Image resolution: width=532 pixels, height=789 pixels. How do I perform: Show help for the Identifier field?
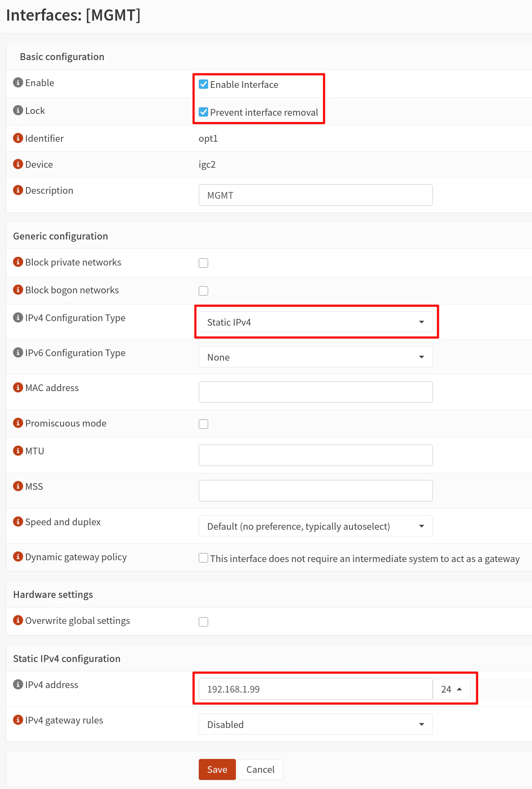18,138
